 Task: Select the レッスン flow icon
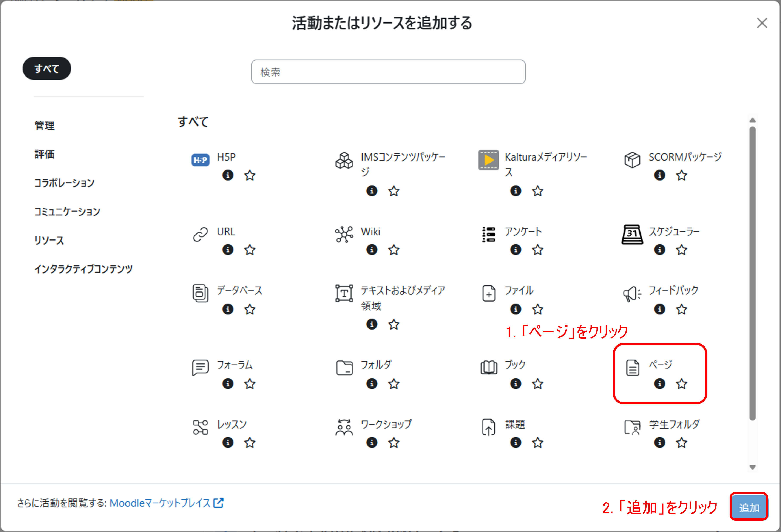pyautogui.click(x=200, y=427)
